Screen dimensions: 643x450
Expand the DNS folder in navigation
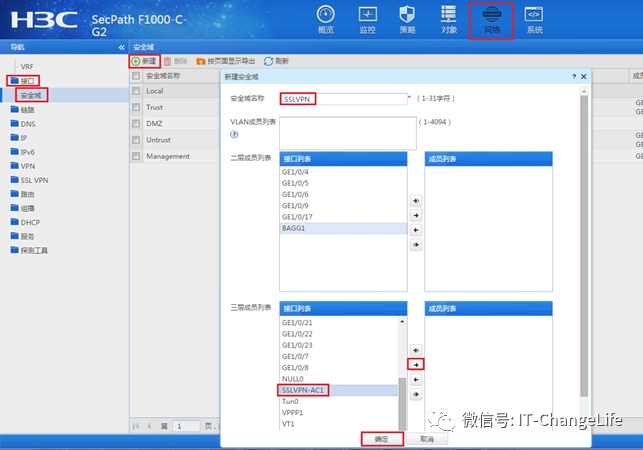(23, 123)
